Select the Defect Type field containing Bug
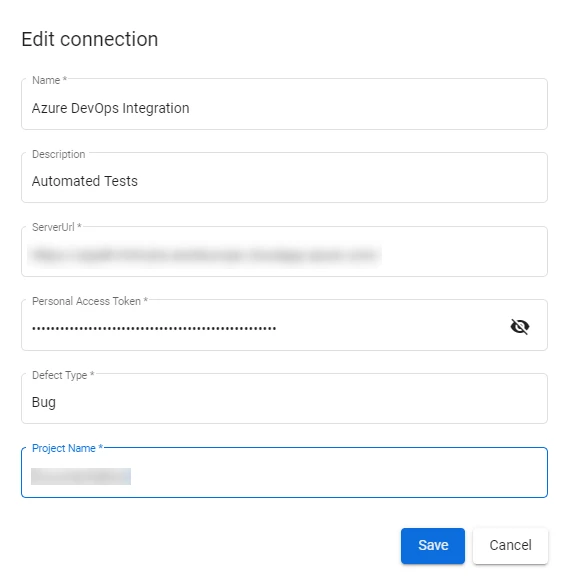 284,398
